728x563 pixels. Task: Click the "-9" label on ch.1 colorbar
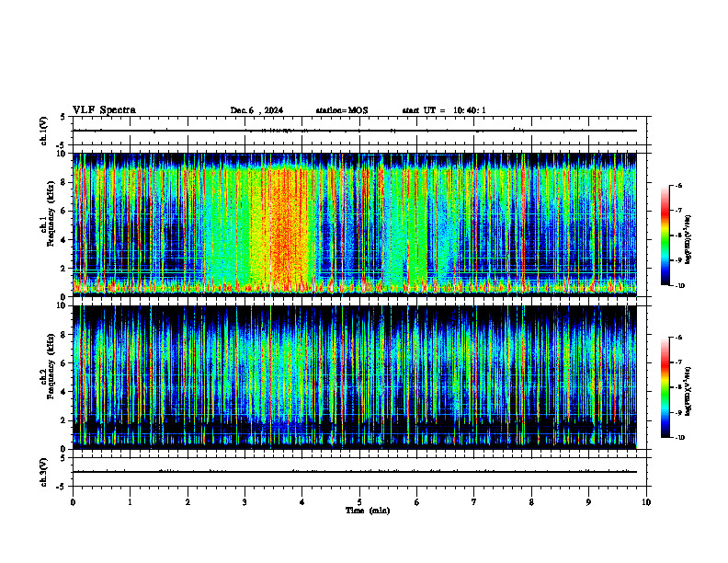678,260
